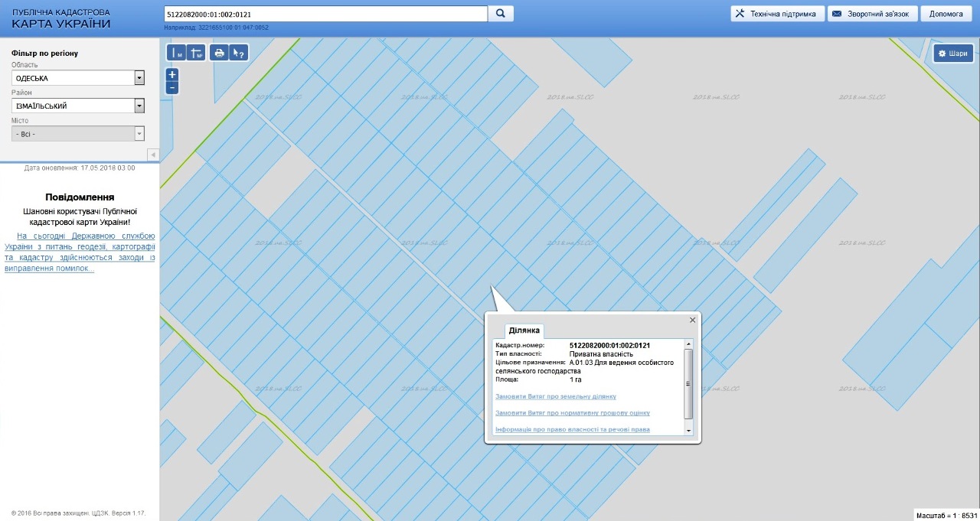Click cadastral number 5122082000:01:002:0121 in popup
This screenshot has height=521, width=980.
[609, 346]
